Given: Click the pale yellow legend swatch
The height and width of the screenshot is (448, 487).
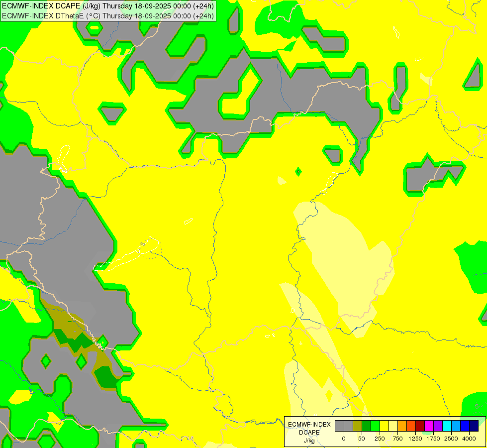Looking at the screenshot, I should (x=393, y=426).
